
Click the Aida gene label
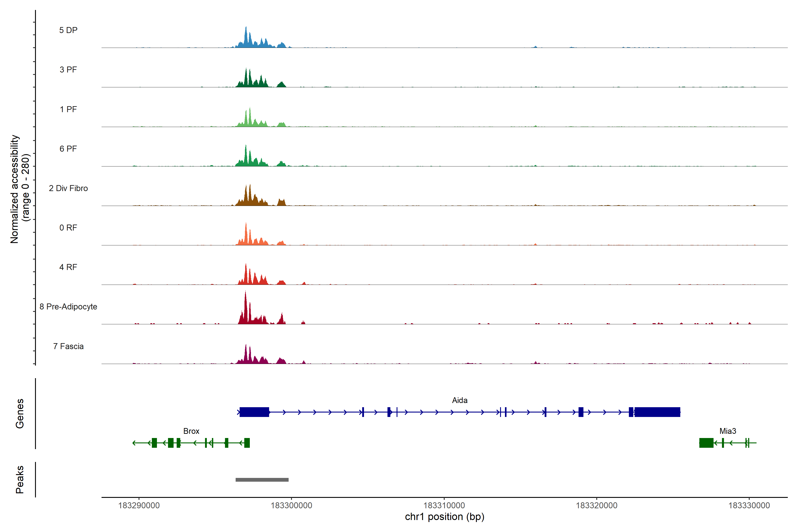[459, 400]
